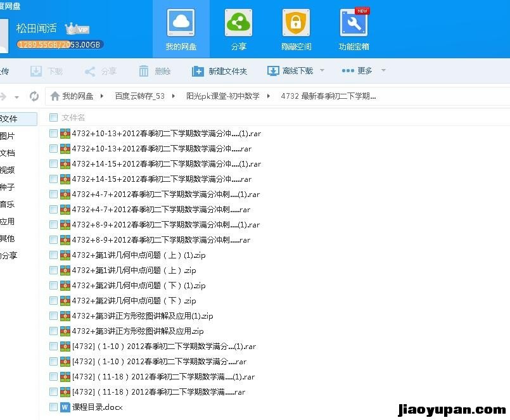Click the Word icon of 课程目录.docx
This screenshot has height=420, width=510.
pyautogui.click(x=65, y=407)
